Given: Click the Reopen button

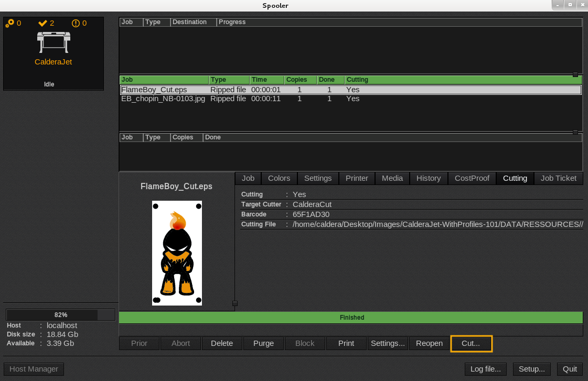Looking at the screenshot, I should tap(429, 343).
